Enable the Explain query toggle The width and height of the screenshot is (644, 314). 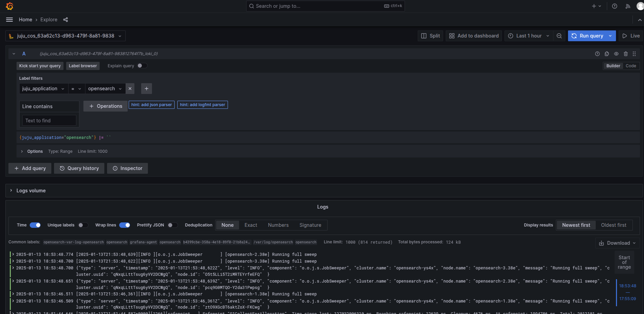[x=142, y=66]
